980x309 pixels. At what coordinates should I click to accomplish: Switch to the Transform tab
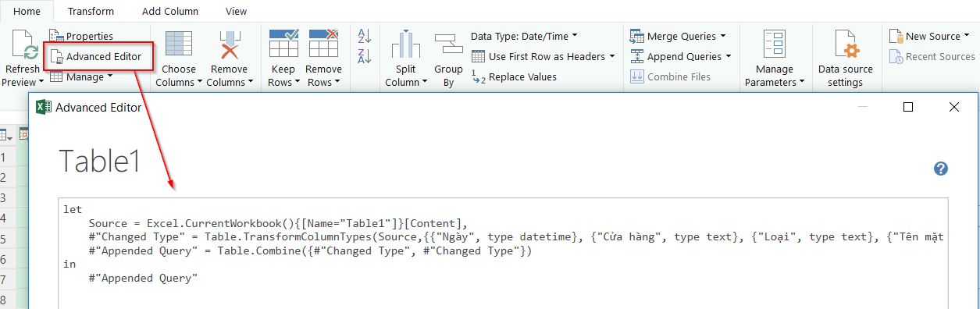(x=91, y=11)
